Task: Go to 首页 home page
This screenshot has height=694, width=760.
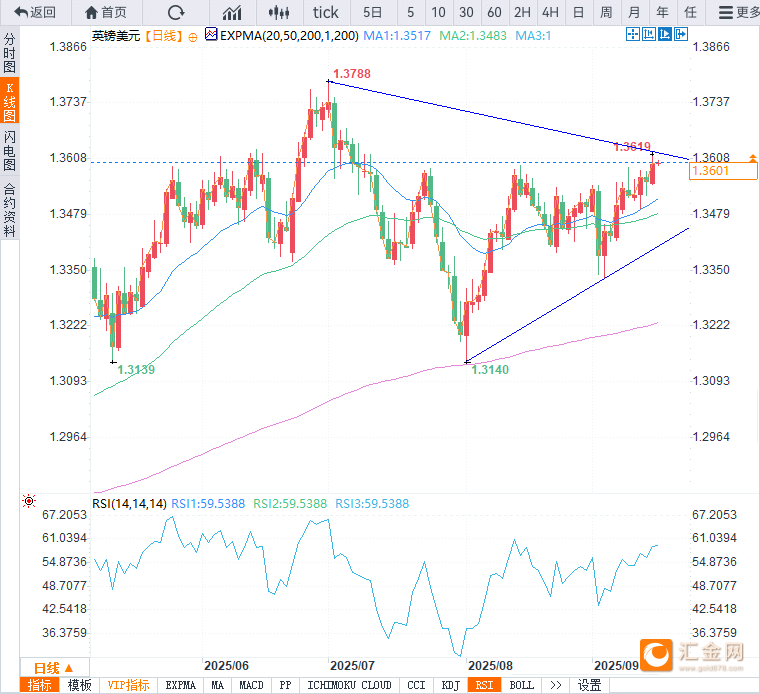Action: pos(106,13)
